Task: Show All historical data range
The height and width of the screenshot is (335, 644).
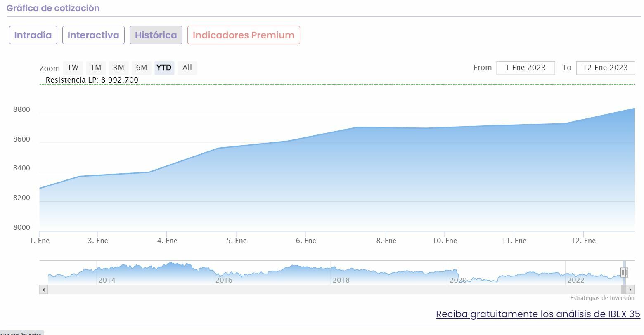Action: point(187,68)
